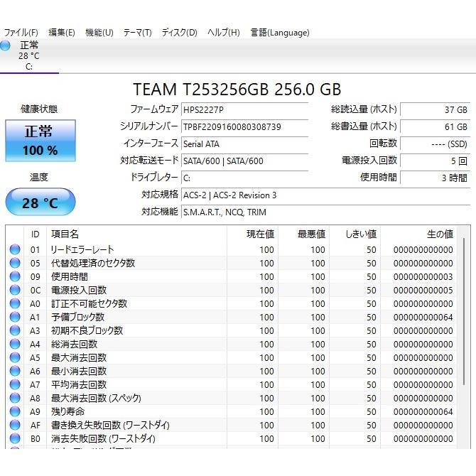
Task: Click the firmware field HPS2227P
Action: tap(244, 109)
